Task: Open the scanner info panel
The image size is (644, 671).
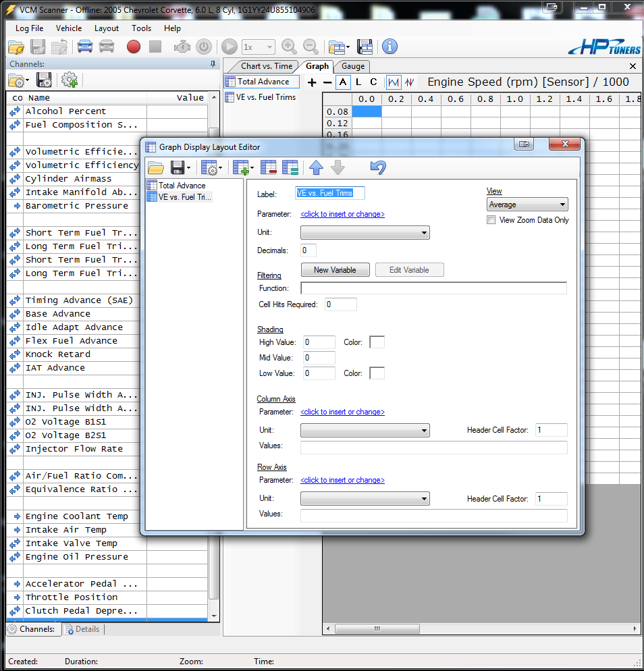Action: click(x=390, y=47)
